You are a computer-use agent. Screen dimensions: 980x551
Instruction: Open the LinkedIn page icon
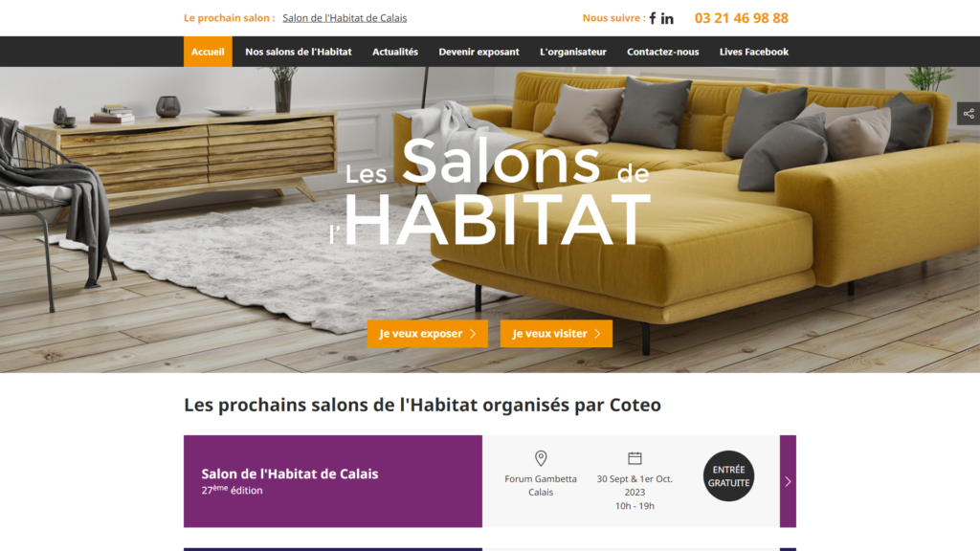point(667,18)
